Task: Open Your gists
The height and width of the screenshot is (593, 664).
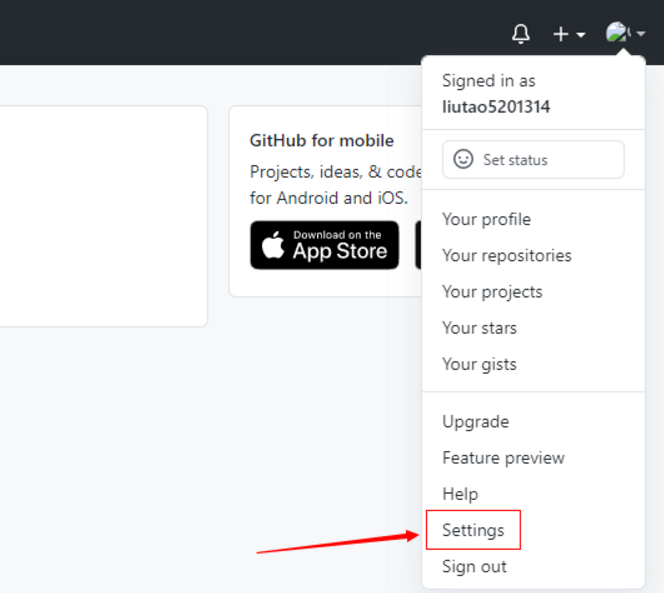Action: pos(479,364)
